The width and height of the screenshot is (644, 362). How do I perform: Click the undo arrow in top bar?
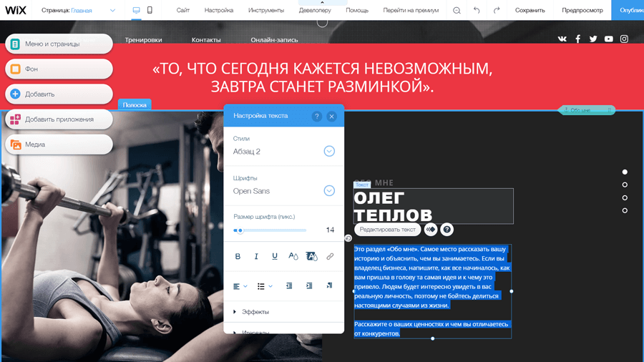click(x=477, y=10)
